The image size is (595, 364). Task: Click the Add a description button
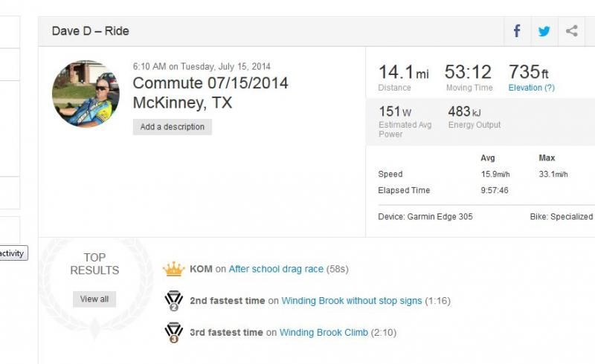173,126
